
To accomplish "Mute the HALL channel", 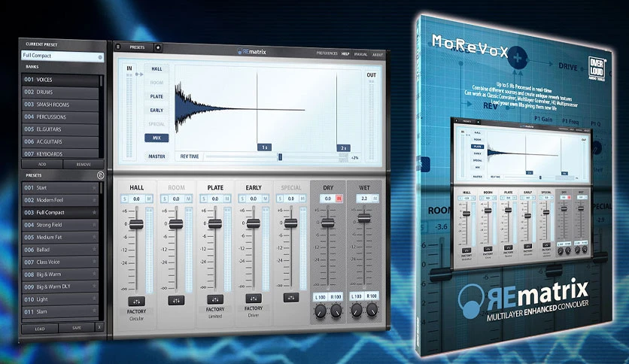I will point(149,199).
